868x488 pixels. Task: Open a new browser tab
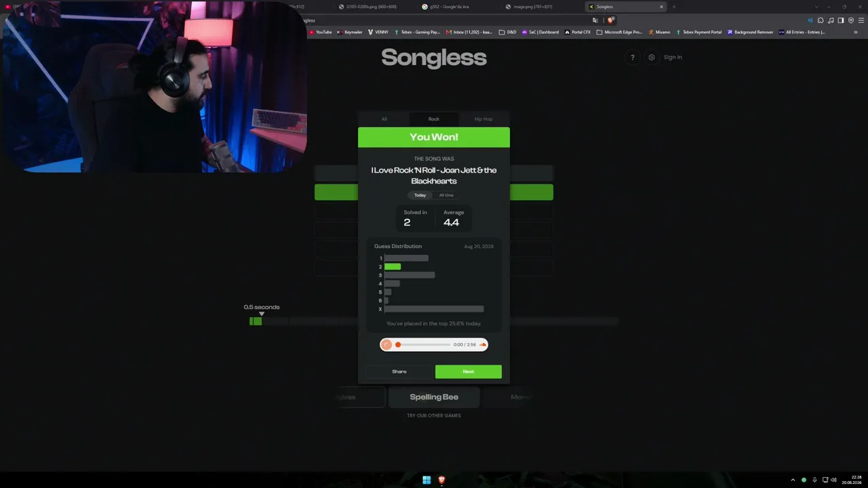click(x=673, y=7)
